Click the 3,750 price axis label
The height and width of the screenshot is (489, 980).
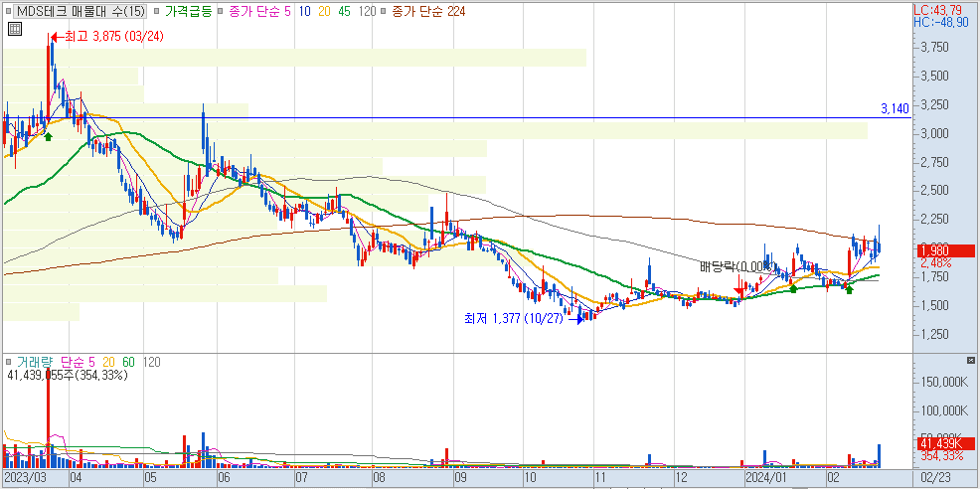tap(935, 48)
